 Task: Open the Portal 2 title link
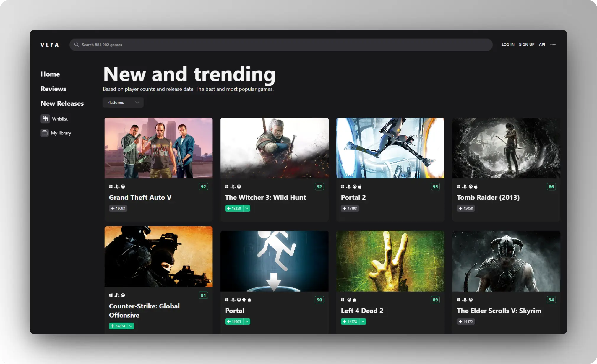tap(353, 197)
